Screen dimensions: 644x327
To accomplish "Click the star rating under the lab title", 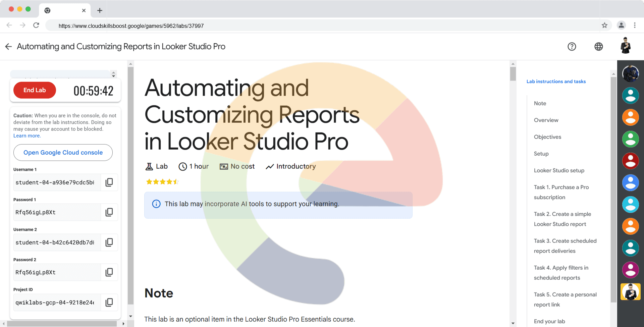I will (x=162, y=182).
